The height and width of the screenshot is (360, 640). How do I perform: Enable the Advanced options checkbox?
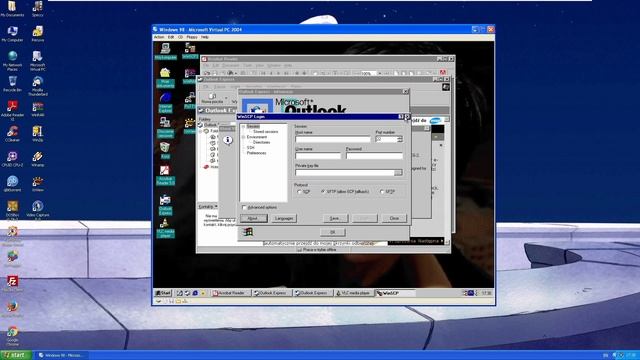coord(244,207)
